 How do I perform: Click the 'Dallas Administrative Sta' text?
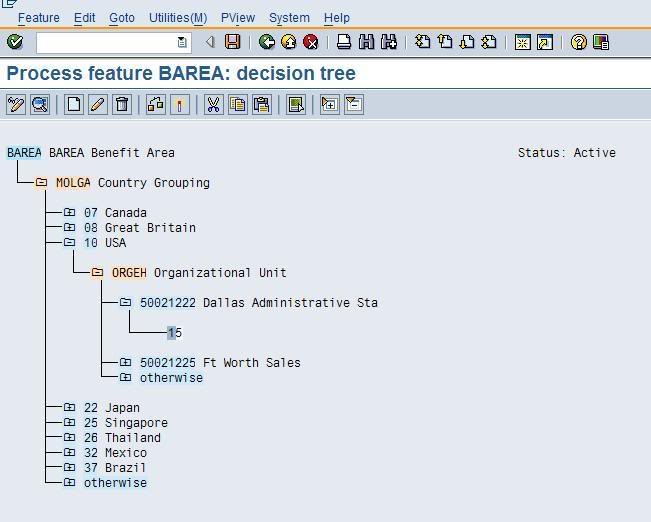[x=290, y=302]
